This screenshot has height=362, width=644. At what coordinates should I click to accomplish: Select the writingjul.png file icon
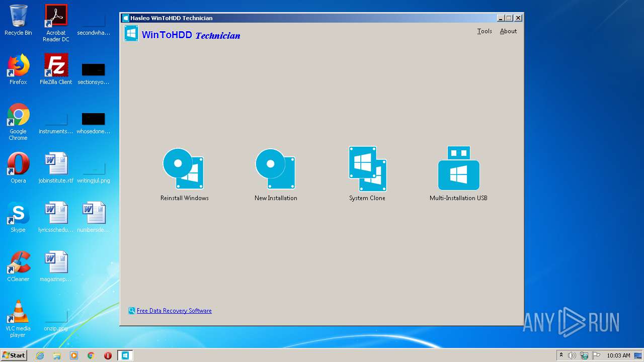(x=94, y=168)
